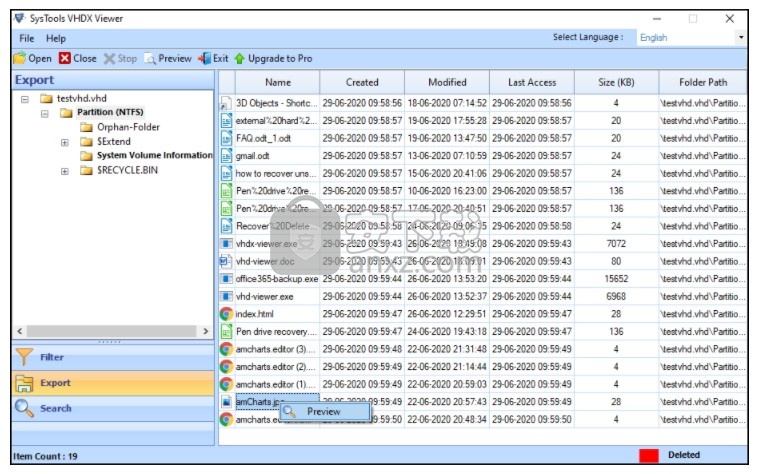The height and width of the screenshot is (474, 757).
Task: Click the Search magnifying glass icon
Action: pyautogui.click(x=25, y=408)
